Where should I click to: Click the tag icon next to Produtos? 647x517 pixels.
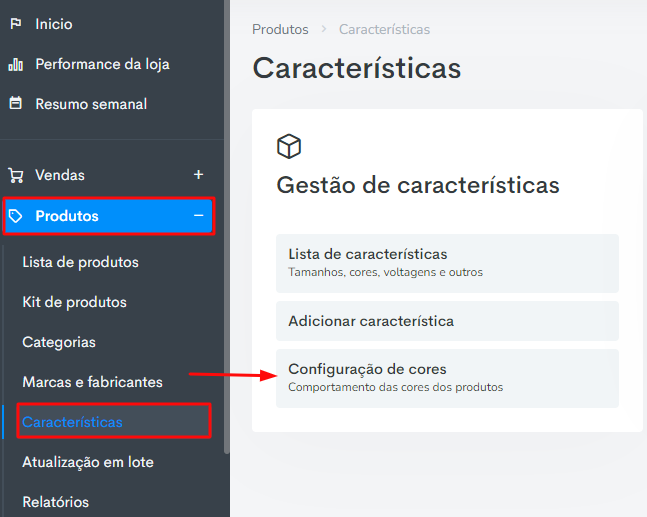(x=16, y=216)
